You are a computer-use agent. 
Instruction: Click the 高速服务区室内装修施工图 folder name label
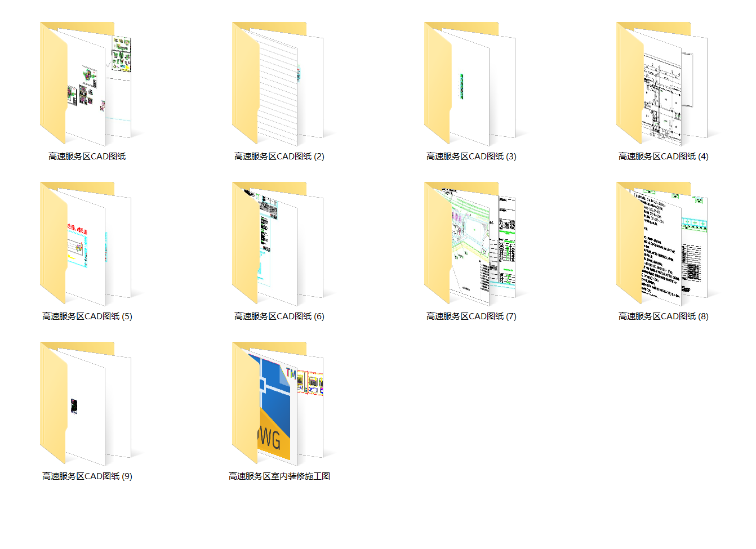[x=279, y=476]
